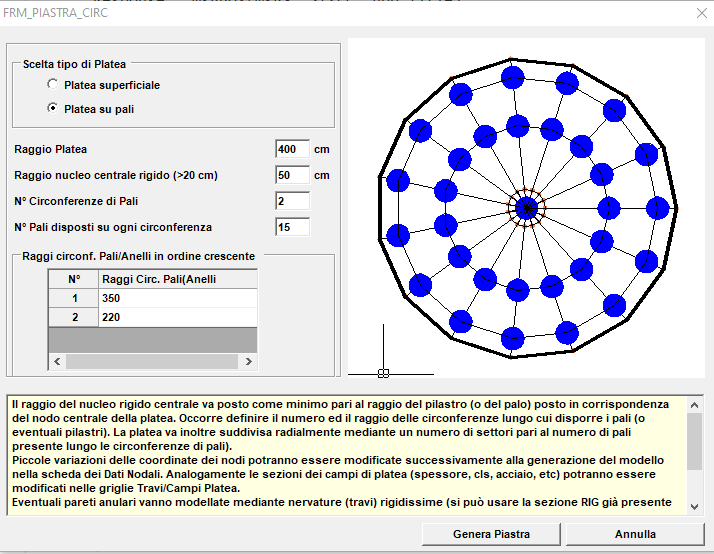Click the table's right scroll arrow
This screenshot has height=554, width=714.
click(x=248, y=361)
